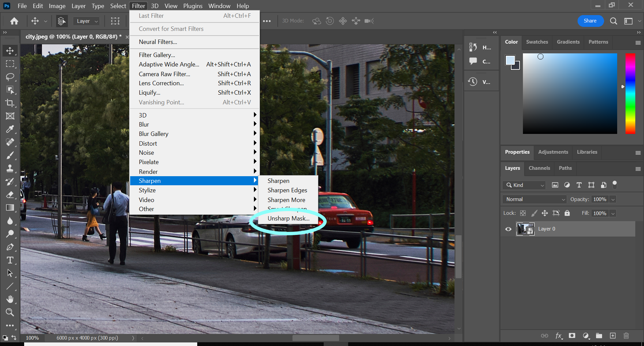Viewport: 644px width, 346px height.
Task: Toggle visibility eye of Layer 0
Action: pyautogui.click(x=508, y=229)
